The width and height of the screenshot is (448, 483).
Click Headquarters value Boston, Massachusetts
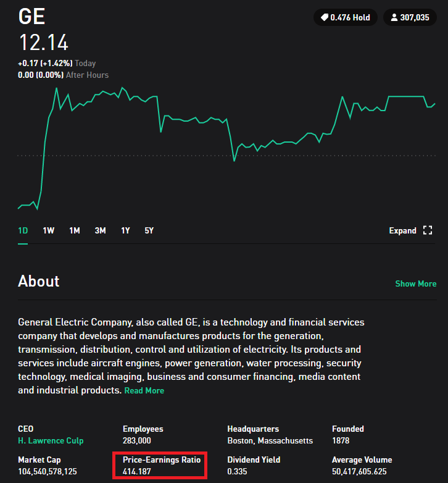270,440
